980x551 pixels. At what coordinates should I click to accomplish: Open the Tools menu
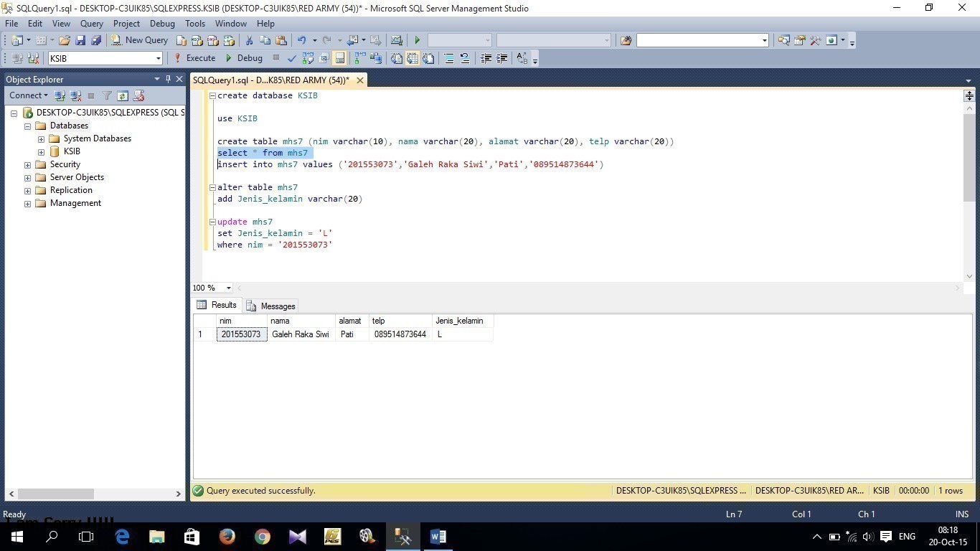195,24
